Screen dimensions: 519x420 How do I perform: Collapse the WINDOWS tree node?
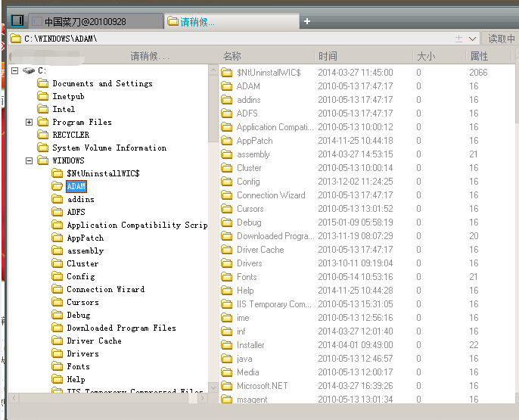tap(29, 161)
